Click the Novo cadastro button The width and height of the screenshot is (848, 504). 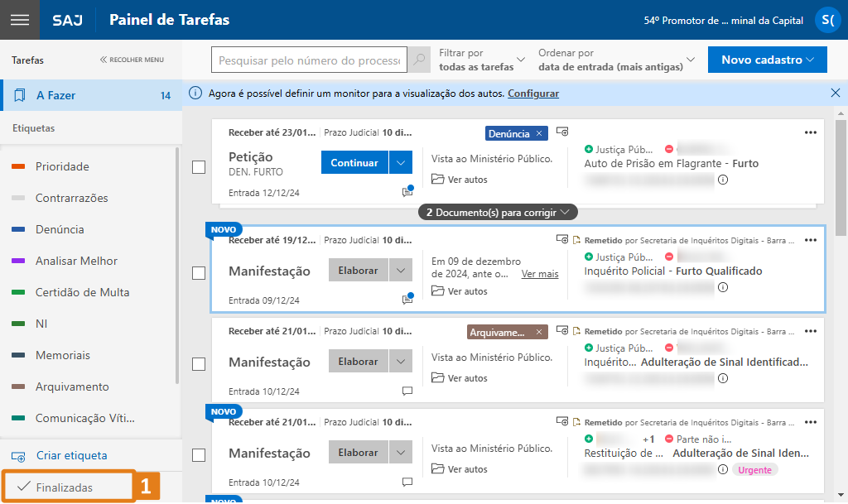tap(767, 60)
